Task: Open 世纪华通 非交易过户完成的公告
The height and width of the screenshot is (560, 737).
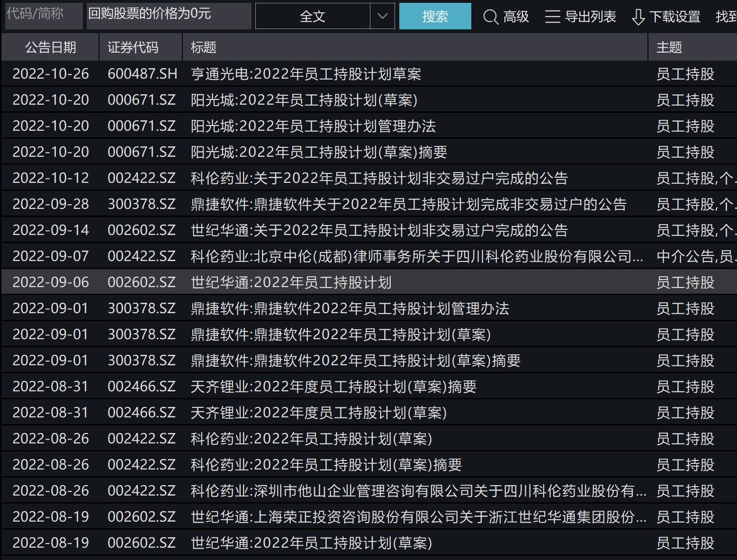Action: 379,230
